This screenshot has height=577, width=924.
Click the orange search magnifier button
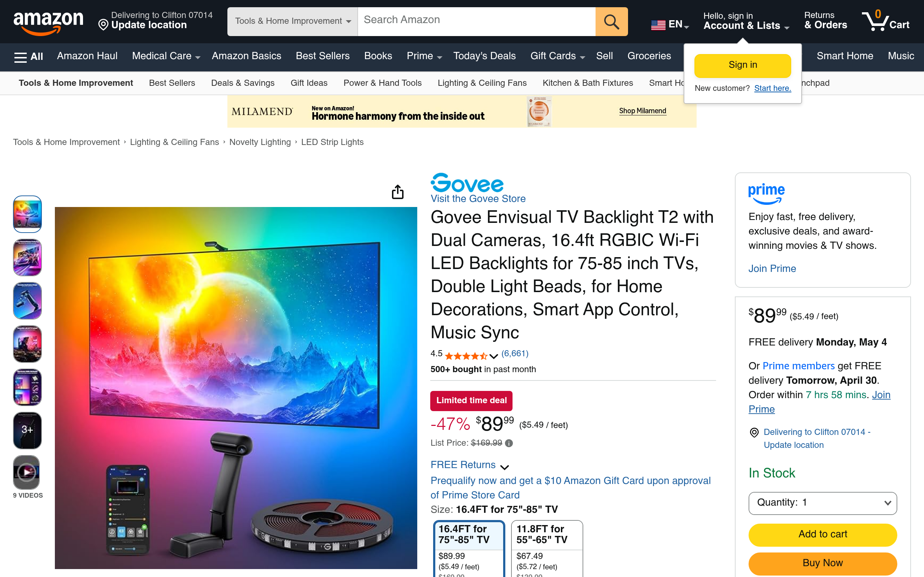[x=611, y=22]
